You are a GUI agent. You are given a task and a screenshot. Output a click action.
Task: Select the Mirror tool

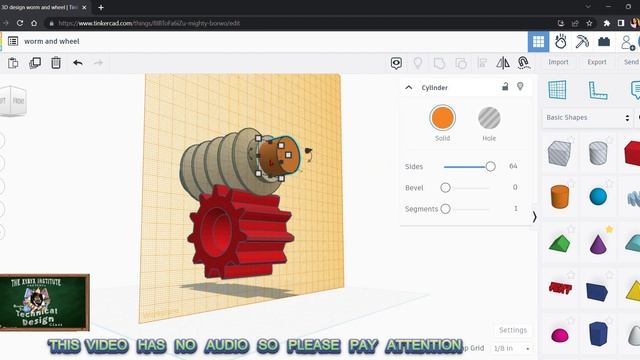[x=503, y=63]
